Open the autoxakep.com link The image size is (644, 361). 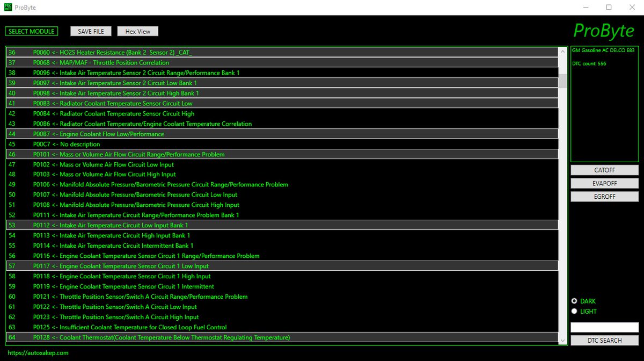(38, 353)
